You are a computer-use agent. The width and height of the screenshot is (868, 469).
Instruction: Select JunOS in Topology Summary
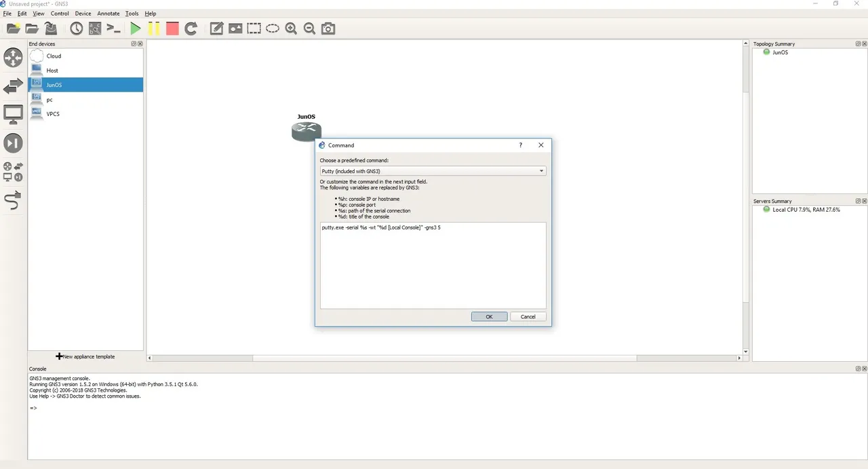point(780,52)
